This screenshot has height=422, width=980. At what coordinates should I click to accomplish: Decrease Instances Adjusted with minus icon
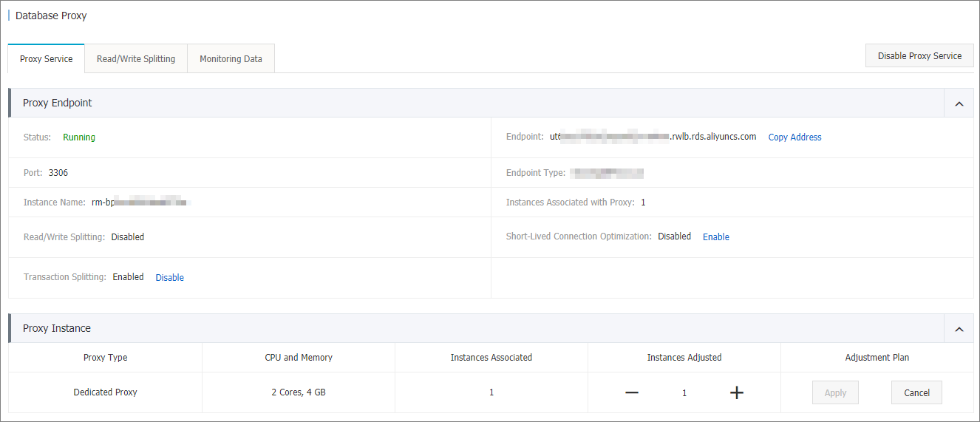(632, 393)
